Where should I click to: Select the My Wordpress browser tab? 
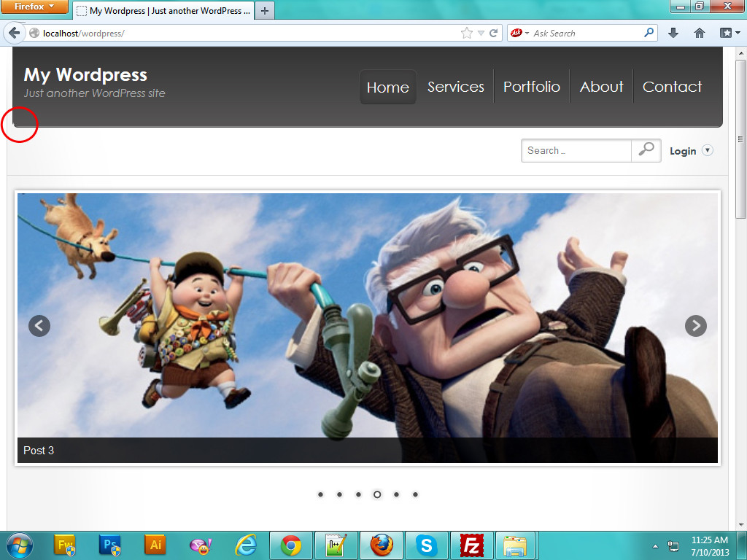click(163, 10)
